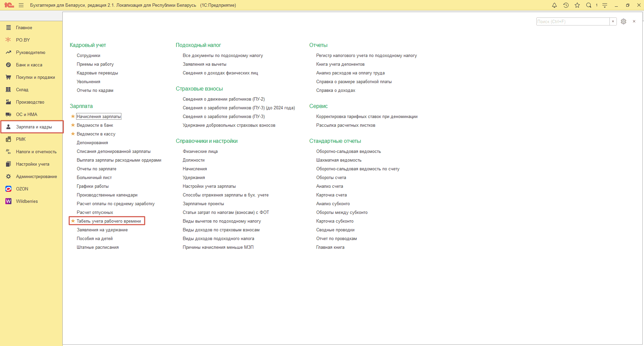Viewport: 644px width, 346px height.
Task: Close the section menu panel
Action: click(x=634, y=21)
